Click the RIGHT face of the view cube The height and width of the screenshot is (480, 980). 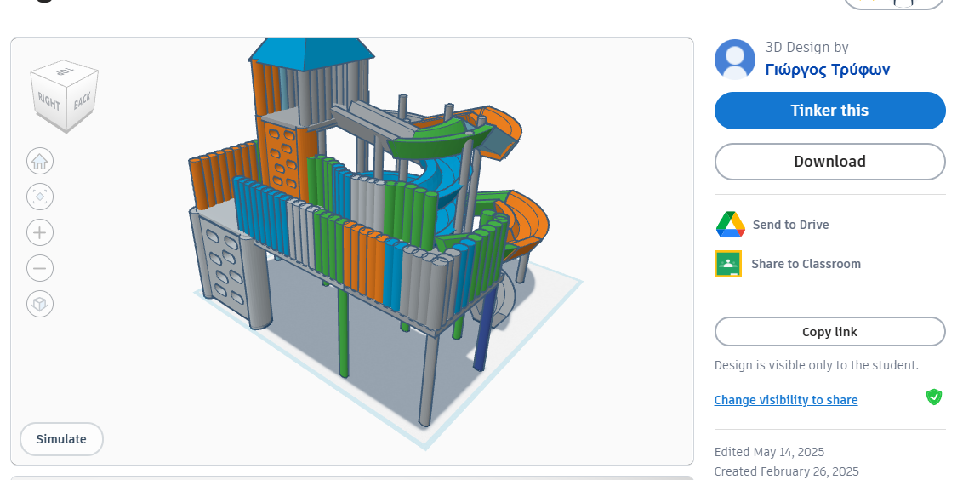(49, 104)
